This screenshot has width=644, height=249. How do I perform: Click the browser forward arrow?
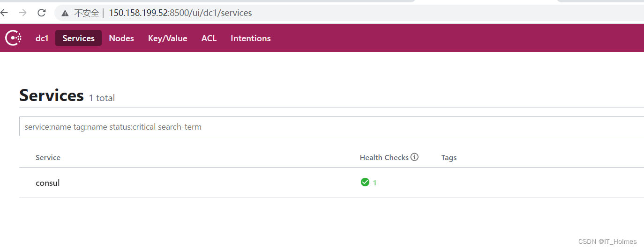[x=22, y=13]
